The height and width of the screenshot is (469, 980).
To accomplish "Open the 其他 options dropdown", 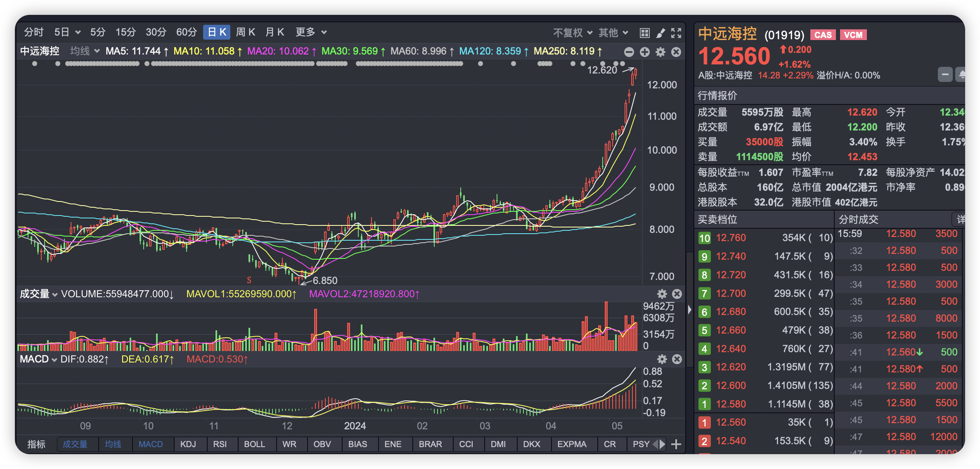I will coord(613,33).
